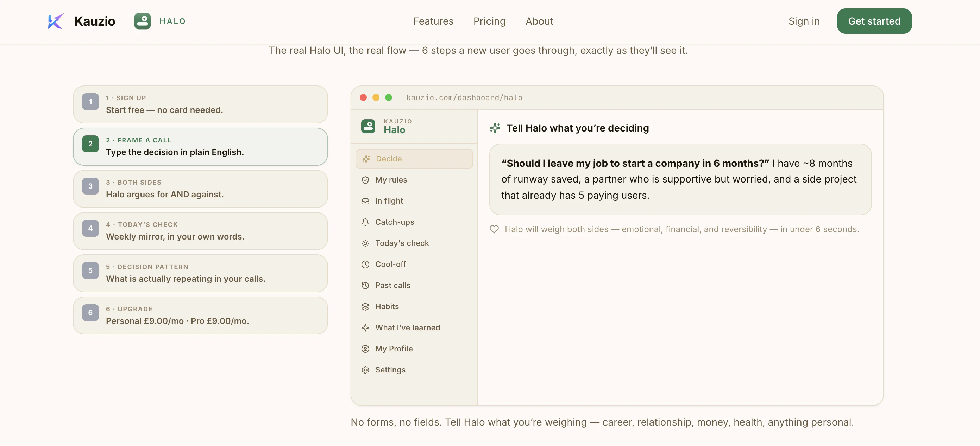
Task: Click the My Profile user icon
Action: click(365, 349)
